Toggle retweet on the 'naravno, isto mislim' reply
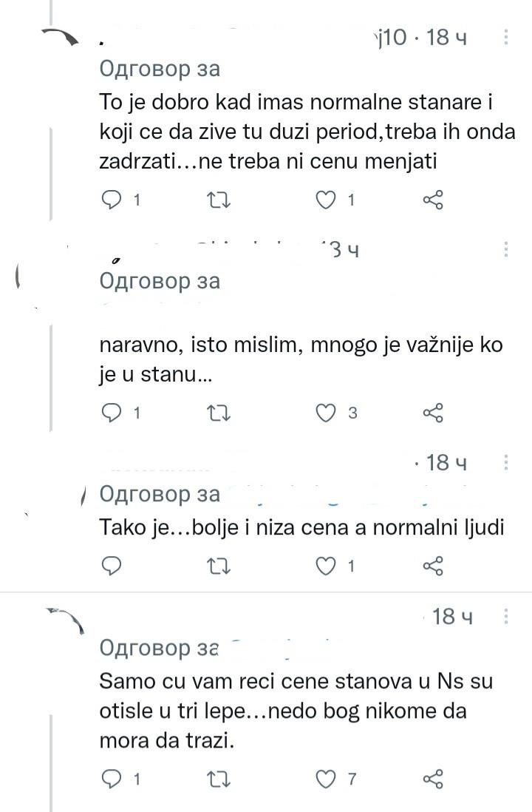Image resolution: width=532 pixels, height=812 pixels. pos(219,413)
